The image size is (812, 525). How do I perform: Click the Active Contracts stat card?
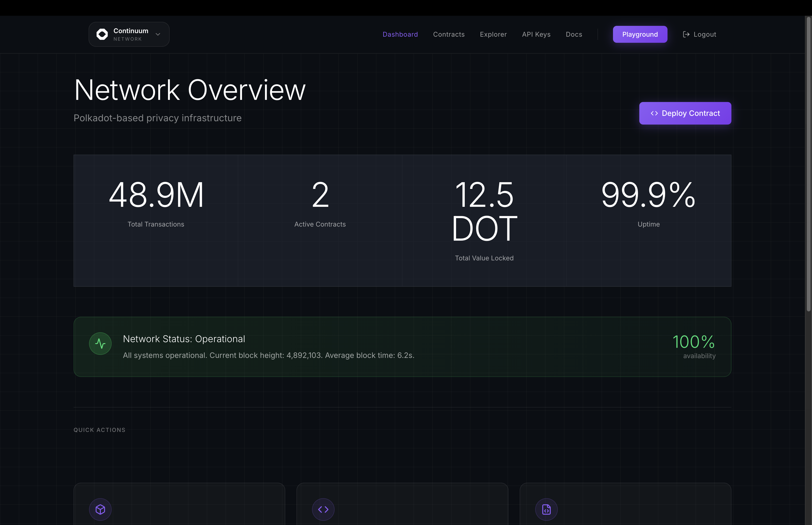pos(320,220)
